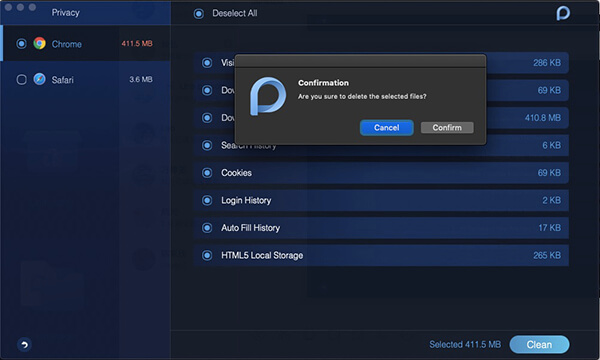Click the Safari compass icon

click(39, 79)
